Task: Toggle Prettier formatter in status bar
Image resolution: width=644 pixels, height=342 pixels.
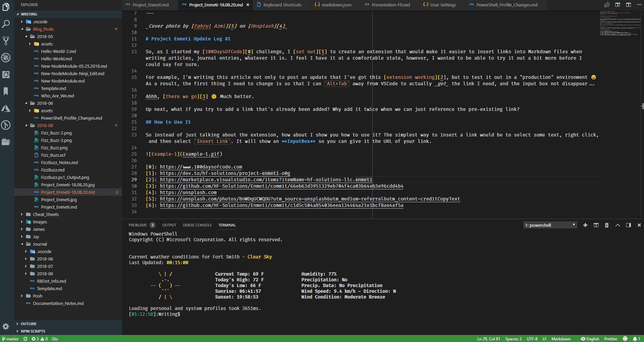Action: tap(611, 339)
